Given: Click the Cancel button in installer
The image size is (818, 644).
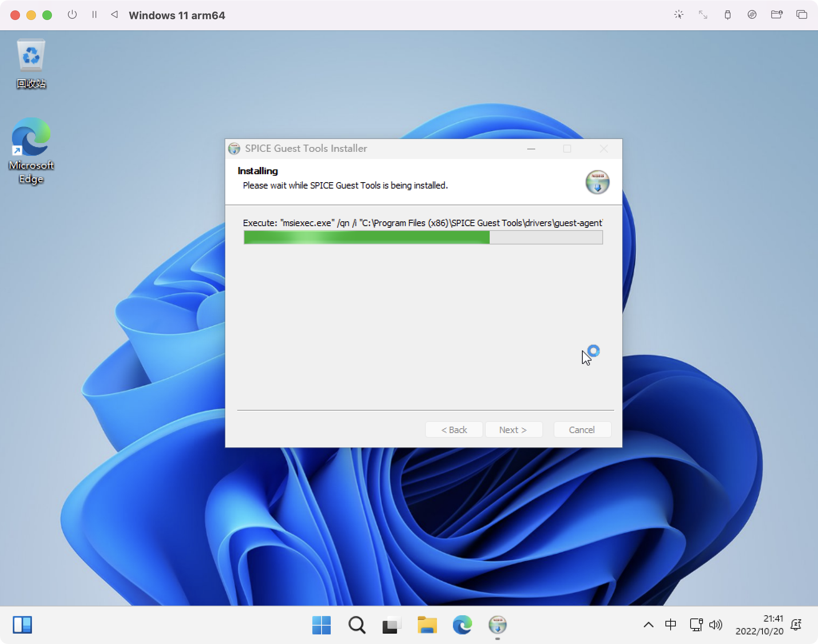Looking at the screenshot, I should [582, 429].
